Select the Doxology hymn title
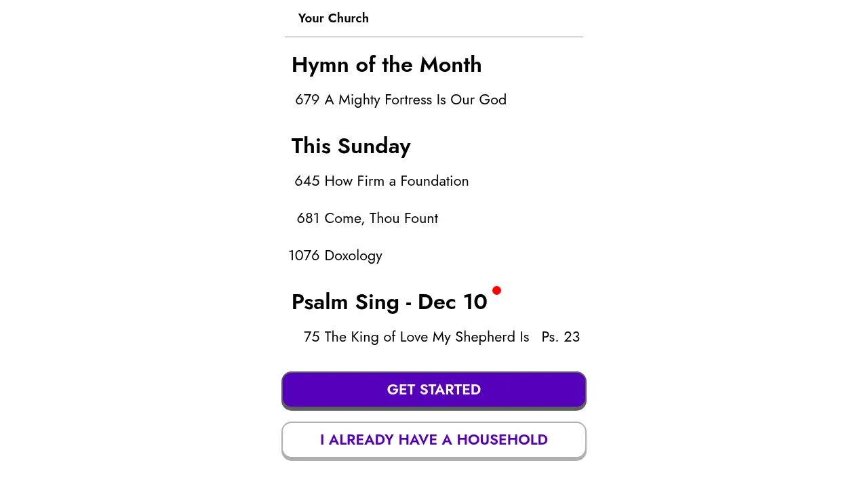This screenshot has height=488, width=868. tap(353, 256)
